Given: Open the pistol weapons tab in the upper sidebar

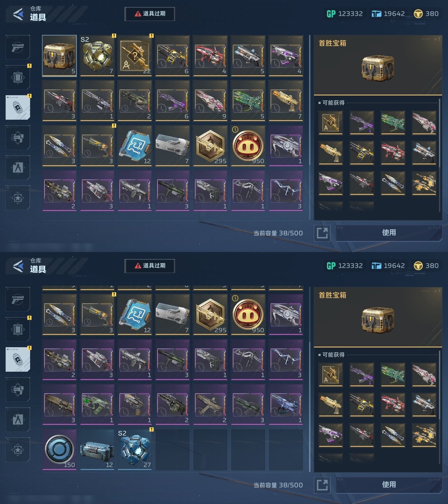Looking at the screenshot, I should [18, 47].
